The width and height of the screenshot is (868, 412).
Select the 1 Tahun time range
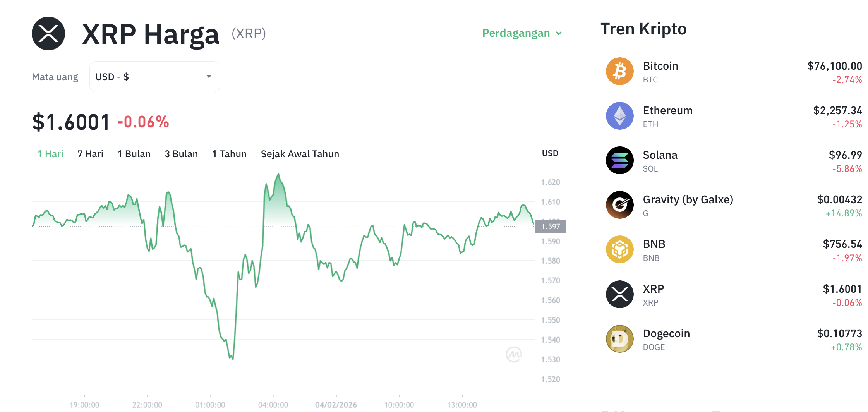click(229, 154)
